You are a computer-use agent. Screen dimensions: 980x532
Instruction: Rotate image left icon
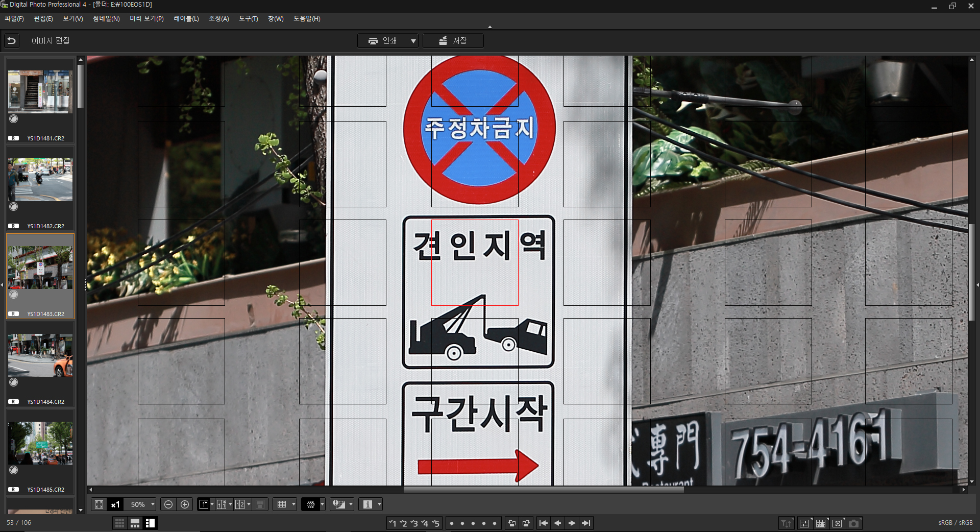pyautogui.click(x=512, y=523)
